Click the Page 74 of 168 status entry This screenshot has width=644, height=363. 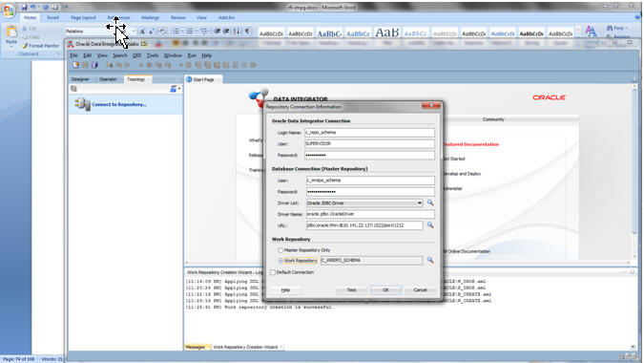point(19,359)
